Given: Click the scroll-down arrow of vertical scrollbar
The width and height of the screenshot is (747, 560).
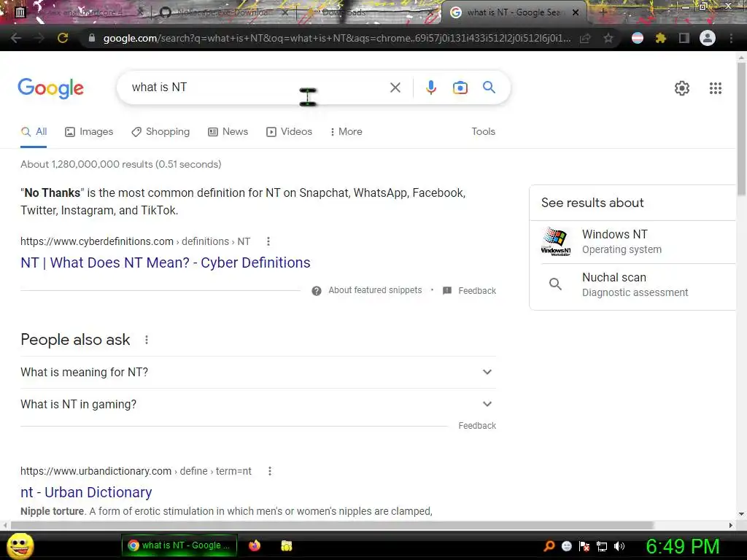Looking at the screenshot, I should click(741, 514).
